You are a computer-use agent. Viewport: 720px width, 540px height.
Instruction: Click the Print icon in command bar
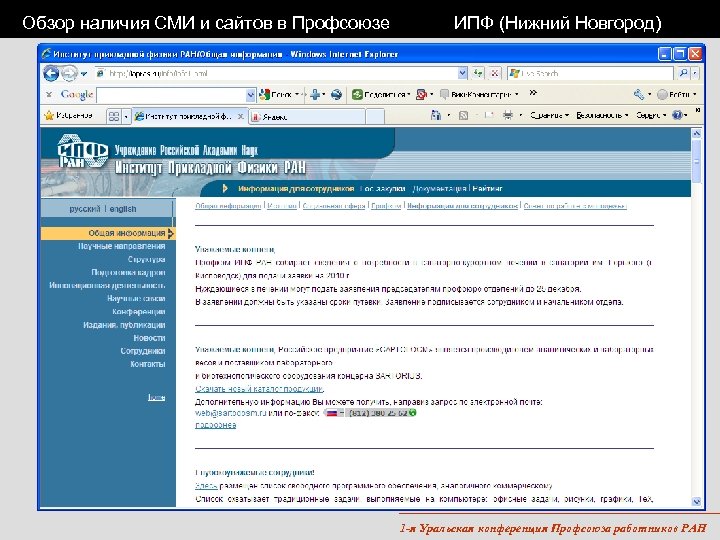click(507, 115)
